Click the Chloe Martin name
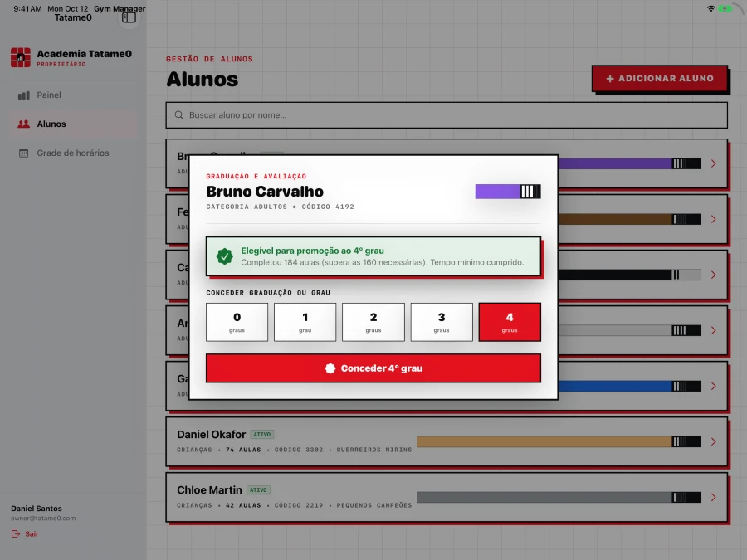Viewport: 747px width, 560px height. point(210,490)
